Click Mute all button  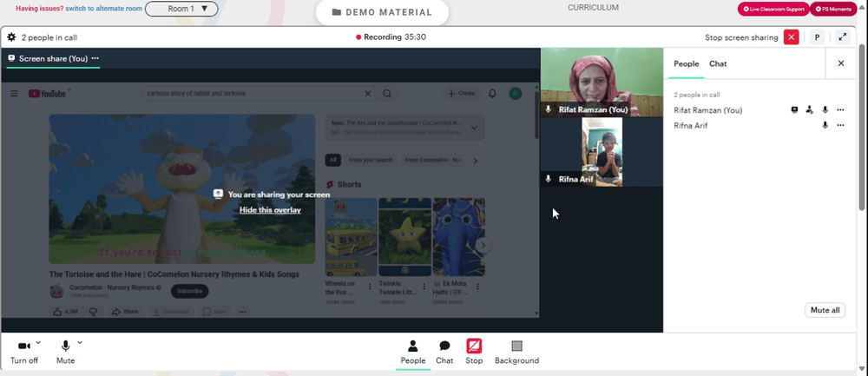pos(825,310)
